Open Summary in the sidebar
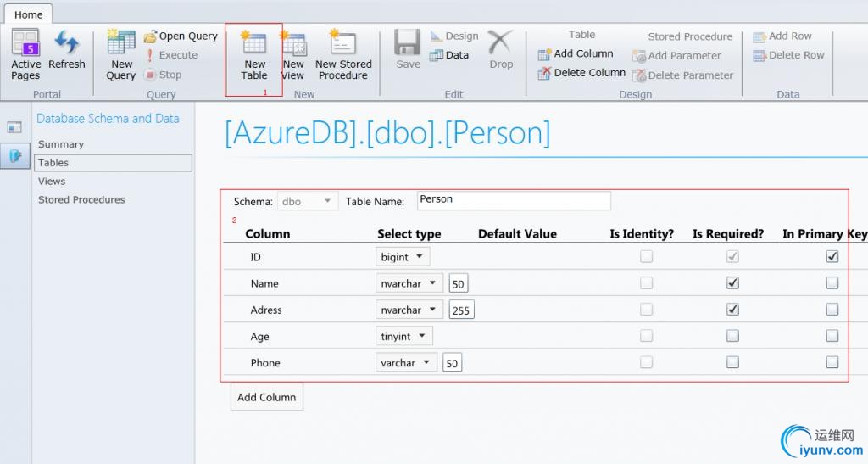The width and height of the screenshot is (868, 464). pyautogui.click(x=61, y=144)
